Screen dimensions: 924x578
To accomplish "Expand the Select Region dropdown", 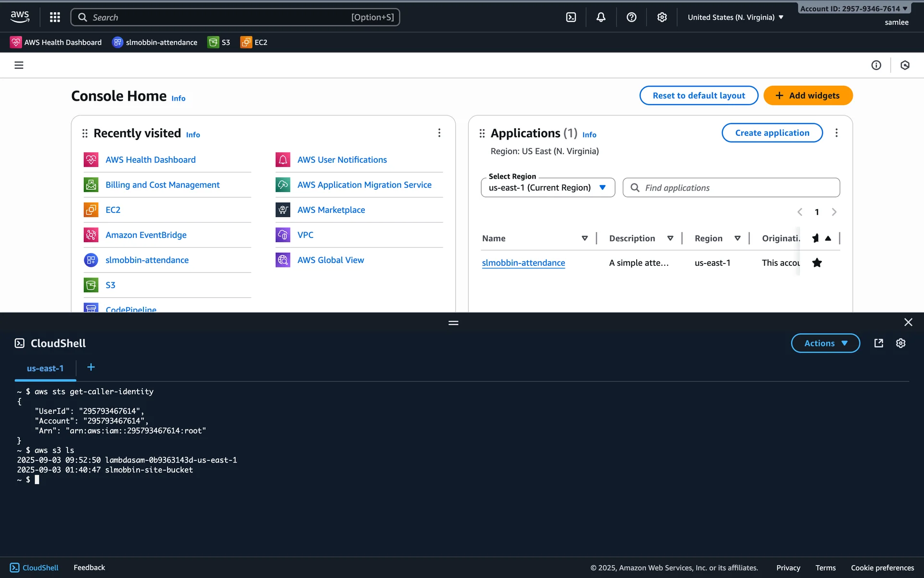I will click(548, 187).
